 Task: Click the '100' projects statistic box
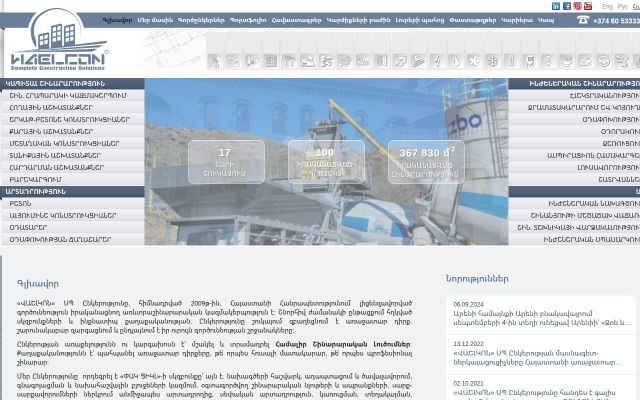point(326,162)
